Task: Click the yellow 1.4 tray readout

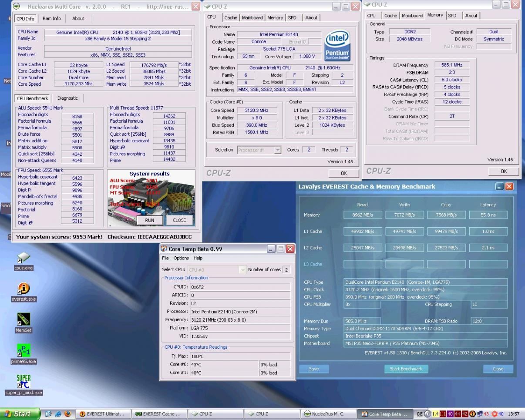Action: (x=435, y=414)
